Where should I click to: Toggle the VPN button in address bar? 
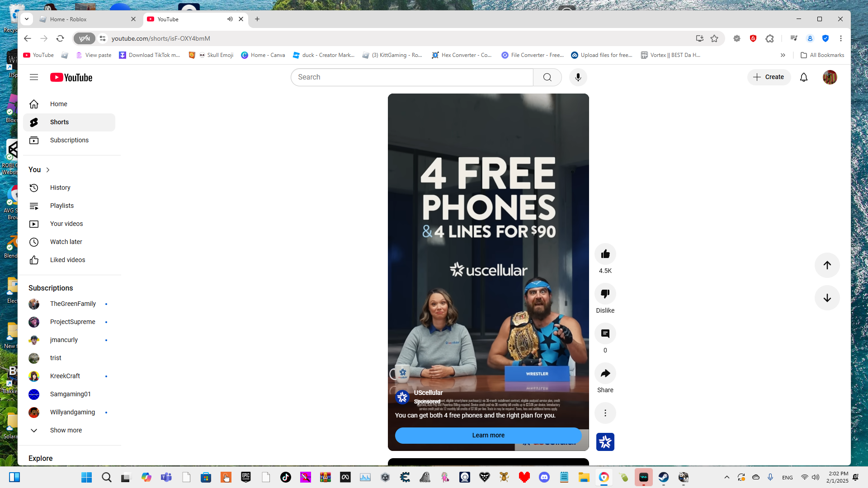click(x=85, y=38)
